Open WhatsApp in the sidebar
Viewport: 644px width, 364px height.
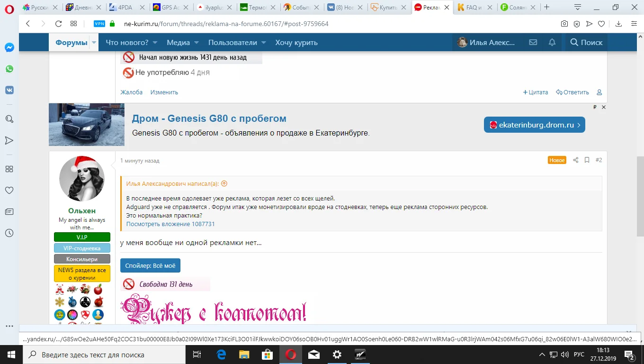[9, 68]
